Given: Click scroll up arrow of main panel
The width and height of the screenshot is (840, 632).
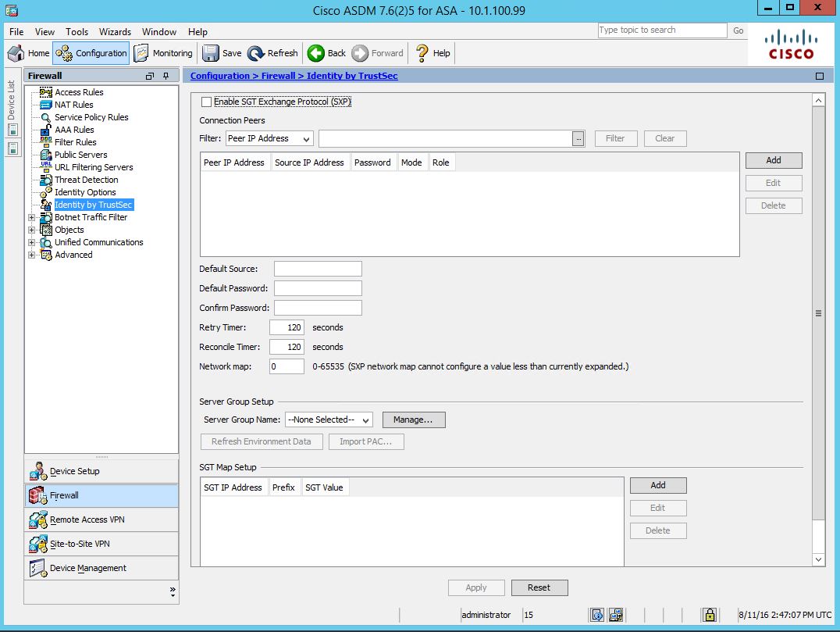Looking at the screenshot, I should click(818, 100).
